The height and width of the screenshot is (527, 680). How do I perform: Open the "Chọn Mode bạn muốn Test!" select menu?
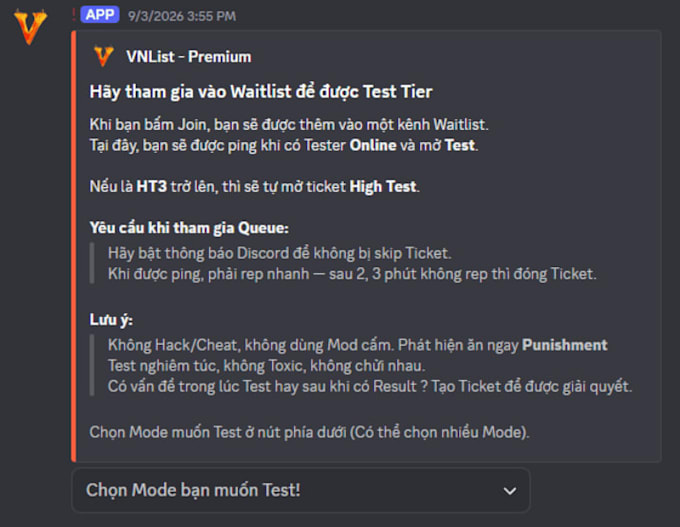click(x=301, y=491)
